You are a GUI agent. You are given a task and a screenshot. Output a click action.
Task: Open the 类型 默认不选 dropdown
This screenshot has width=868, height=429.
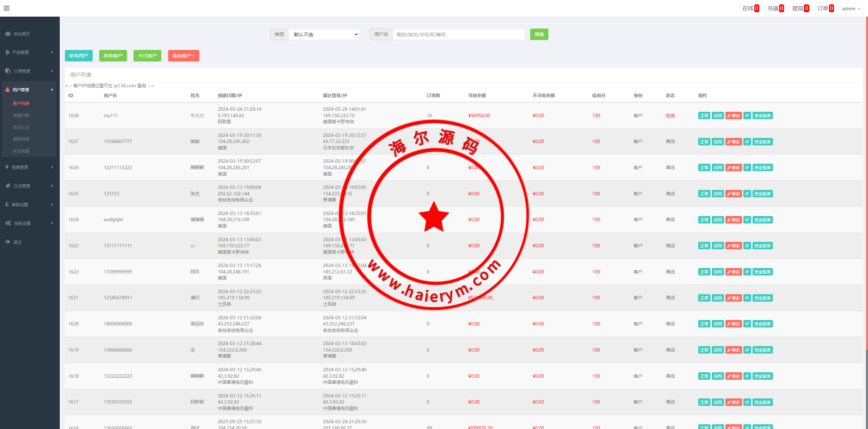coord(324,35)
